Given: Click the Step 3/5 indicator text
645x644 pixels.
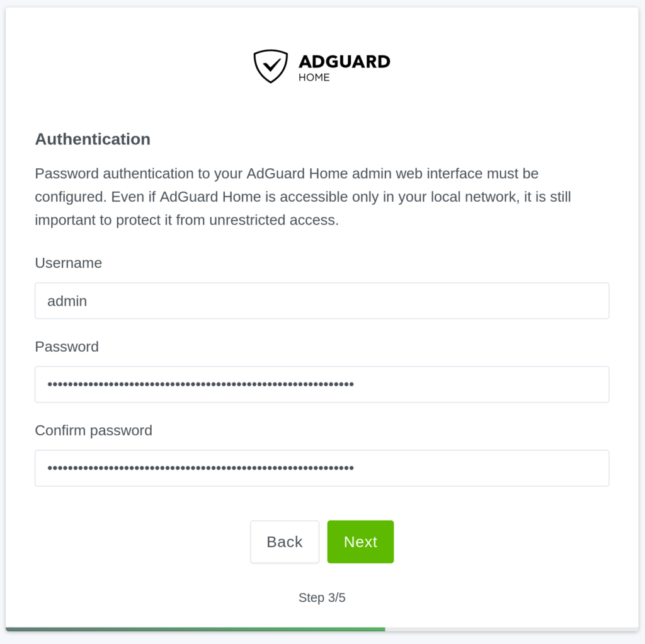Looking at the screenshot, I should (322, 597).
